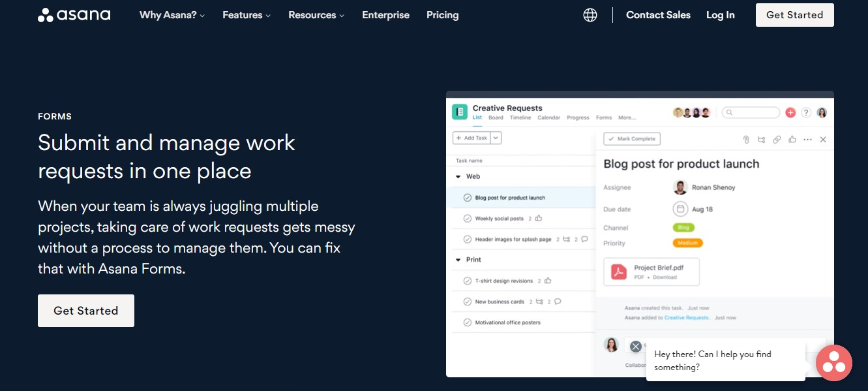Click Get Started in the header
This screenshot has height=391, width=868.
coord(795,15)
